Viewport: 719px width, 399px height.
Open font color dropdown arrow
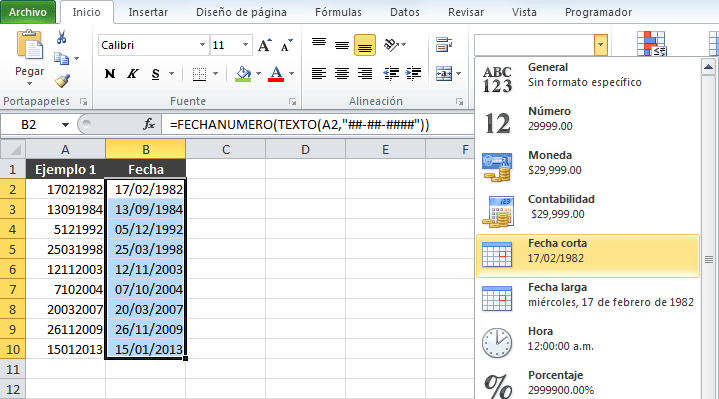tap(291, 73)
